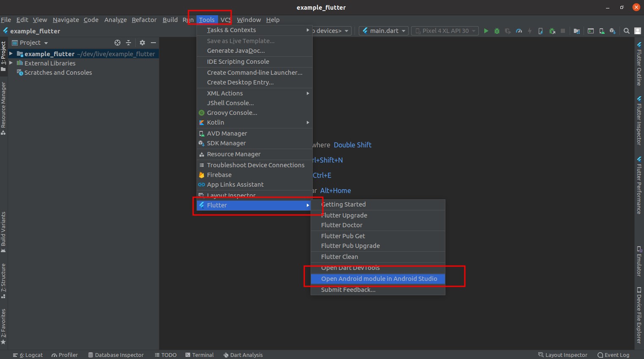Open Pixel 4 XL API 30 device dropdown
The height and width of the screenshot is (359, 644).
445,31
